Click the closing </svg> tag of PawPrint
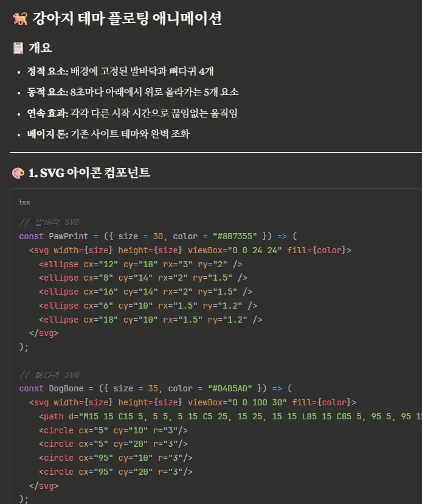422x504 pixels. (44, 334)
